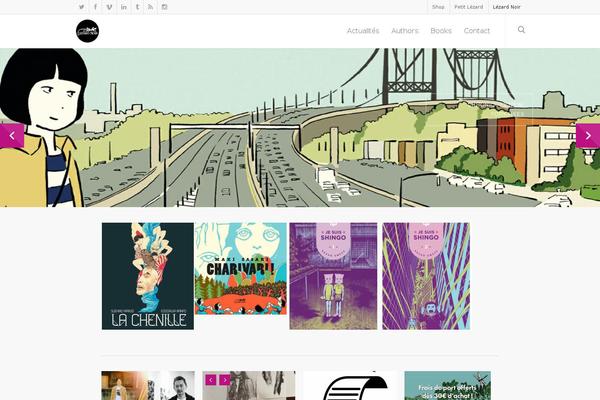Click small next arrow on news thumbnail
Screen dimensions: 600x400
pos(225,380)
